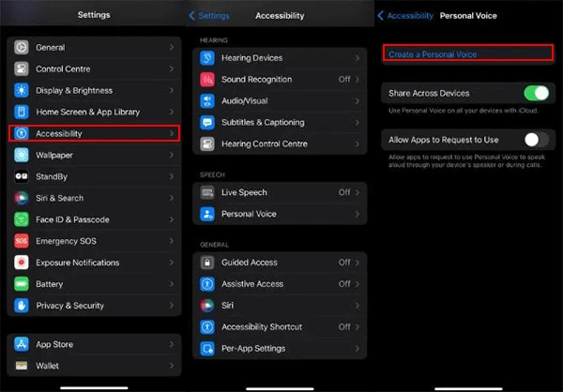This screenshot has height=392, width=563.
Task: Go back to Accessibility from Personal Voice
Action: (x=405, y=16)
